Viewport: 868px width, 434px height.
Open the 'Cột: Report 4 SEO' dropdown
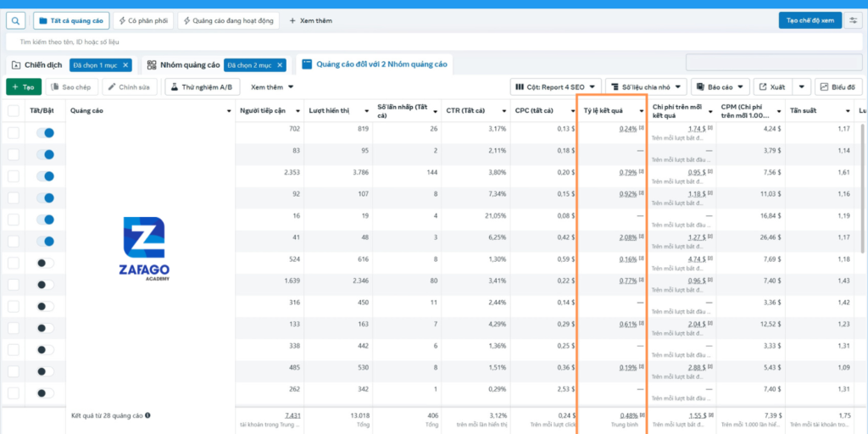coord(556,87)
